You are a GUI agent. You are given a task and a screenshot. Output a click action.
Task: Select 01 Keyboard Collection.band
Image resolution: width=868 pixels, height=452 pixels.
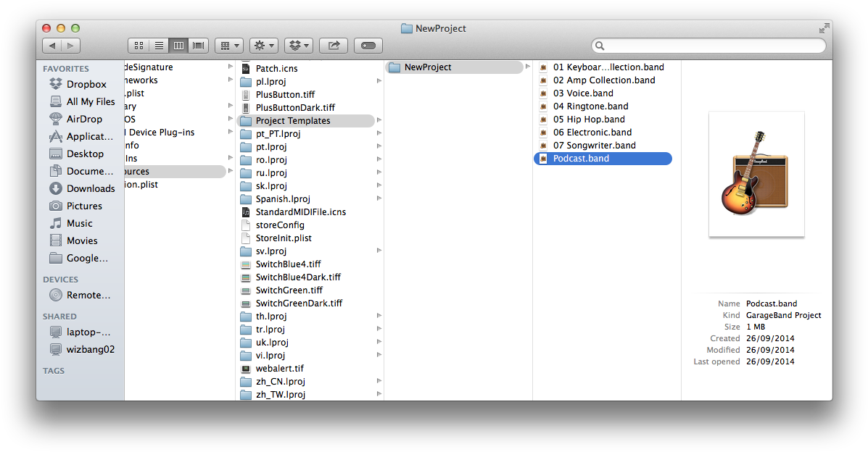pyautogui.click(x=602, y=67)
